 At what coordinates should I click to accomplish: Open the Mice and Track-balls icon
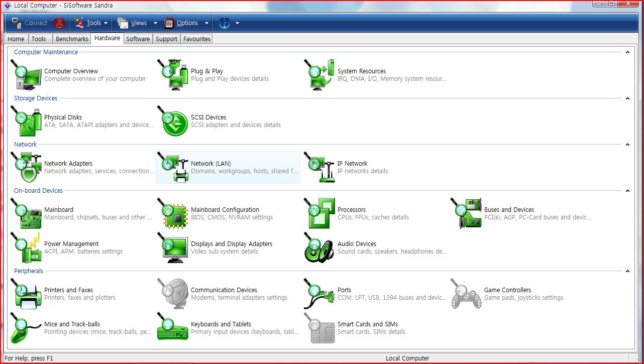(x=26, y=328)
